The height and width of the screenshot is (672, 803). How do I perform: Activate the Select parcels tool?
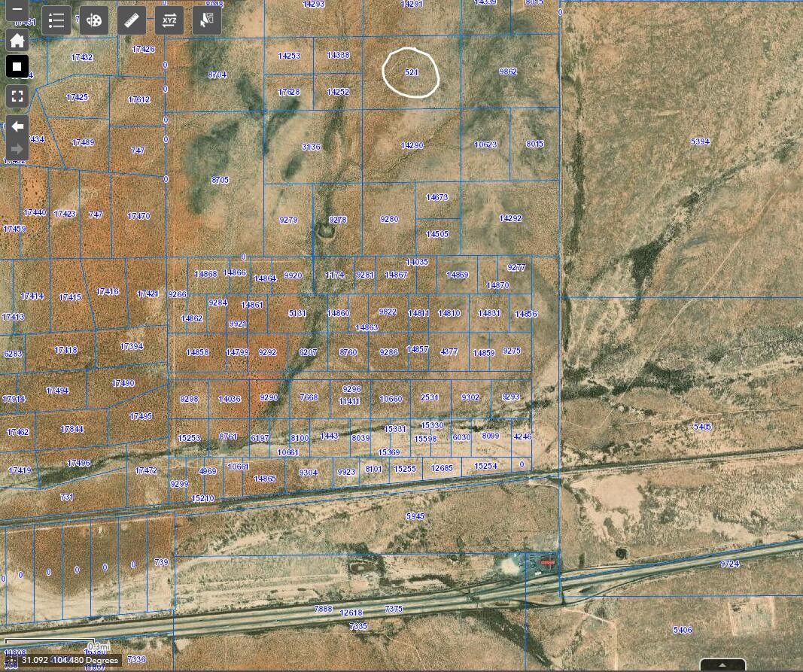coord(207,21)
